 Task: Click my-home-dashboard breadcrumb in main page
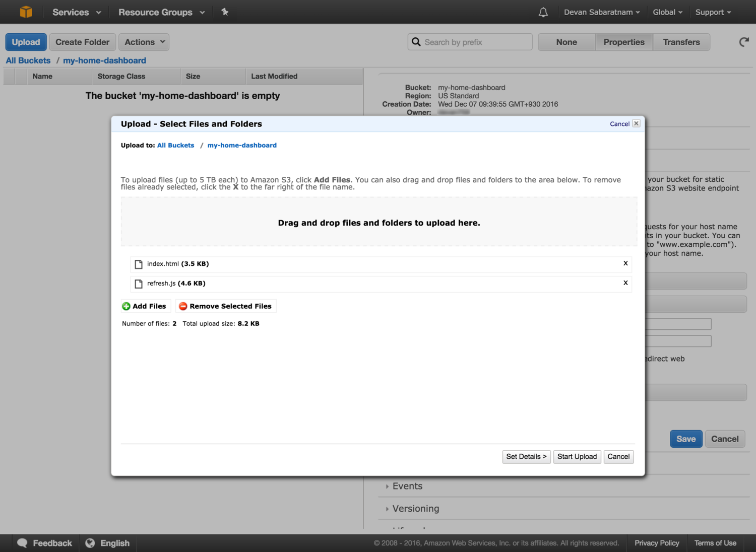pos(104,60)
